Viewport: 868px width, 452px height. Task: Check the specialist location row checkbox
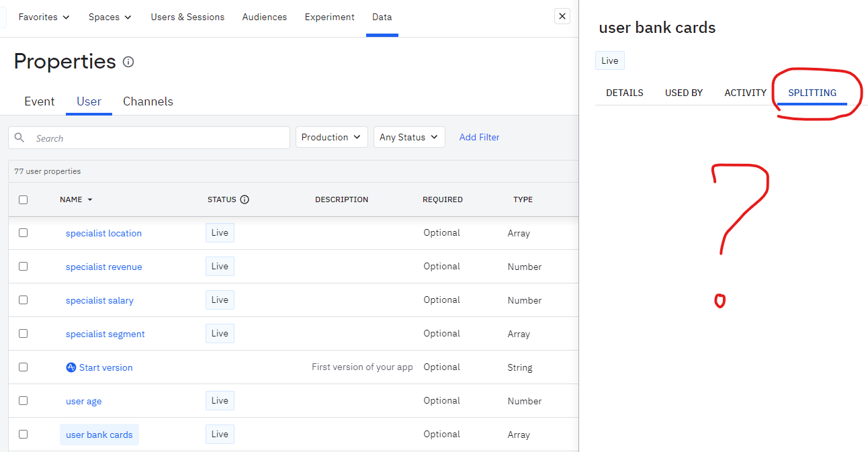24,233
